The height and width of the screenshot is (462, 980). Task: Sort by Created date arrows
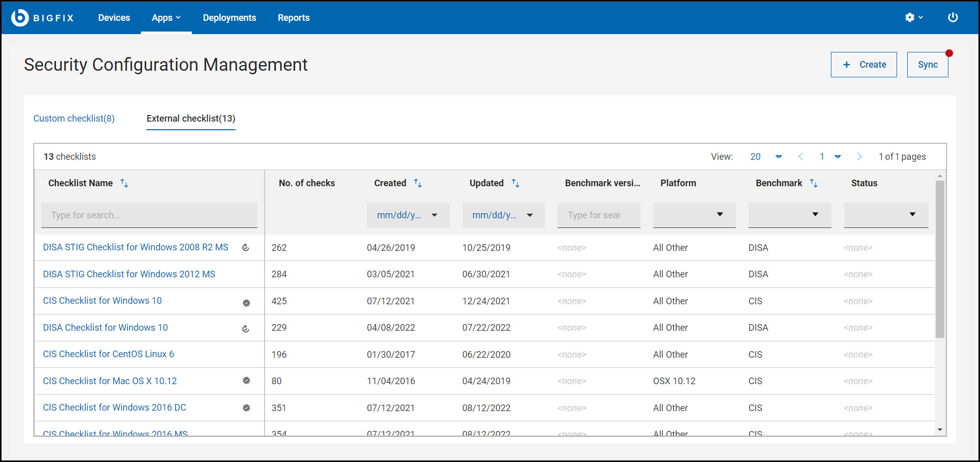[x=418, y=183]
